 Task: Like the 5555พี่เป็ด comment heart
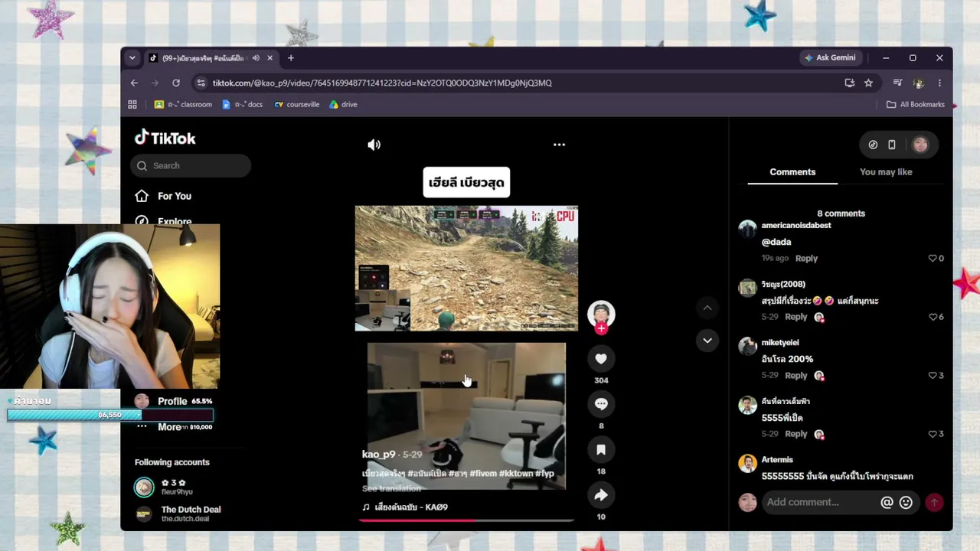click(933, 434)
